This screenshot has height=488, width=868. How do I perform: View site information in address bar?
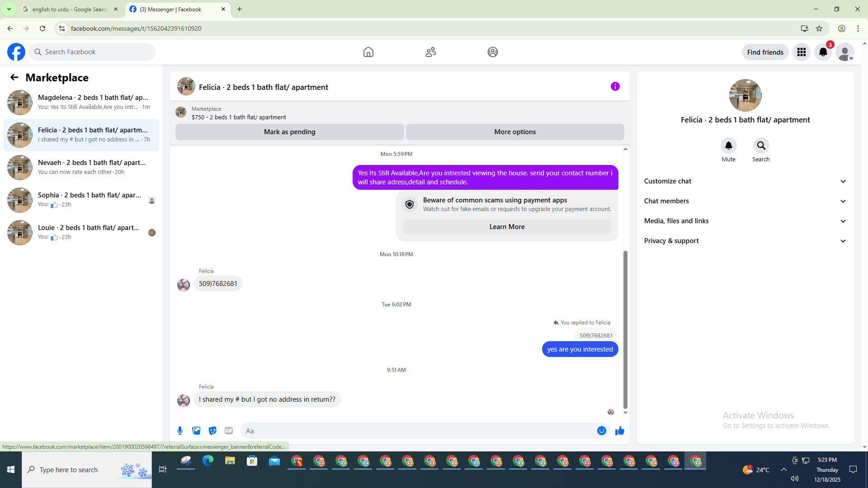[x=62, y=28]
